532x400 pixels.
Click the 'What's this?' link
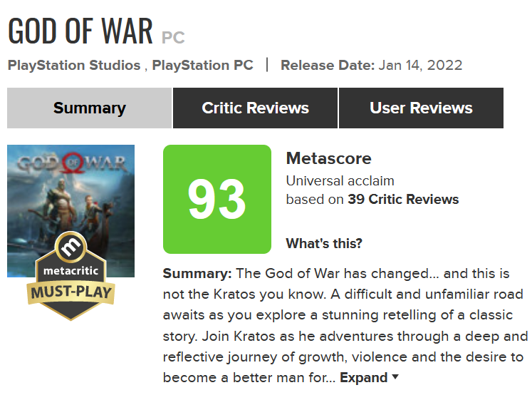point(324,243)
